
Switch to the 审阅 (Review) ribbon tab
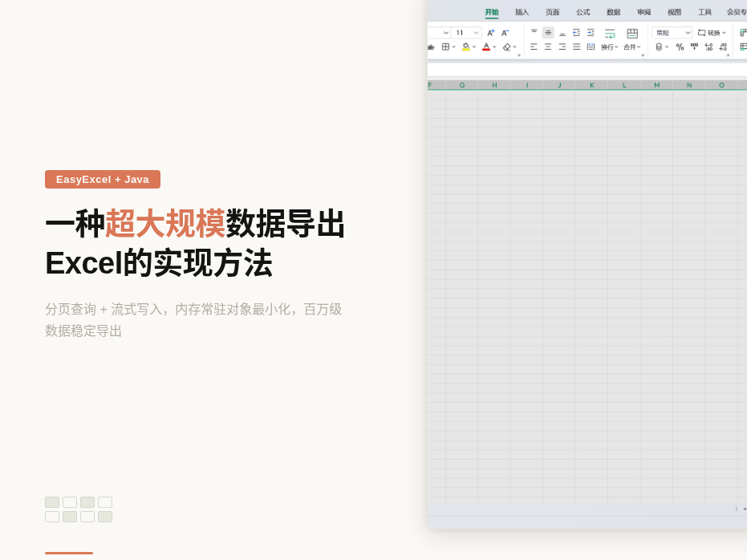point(644,12)
